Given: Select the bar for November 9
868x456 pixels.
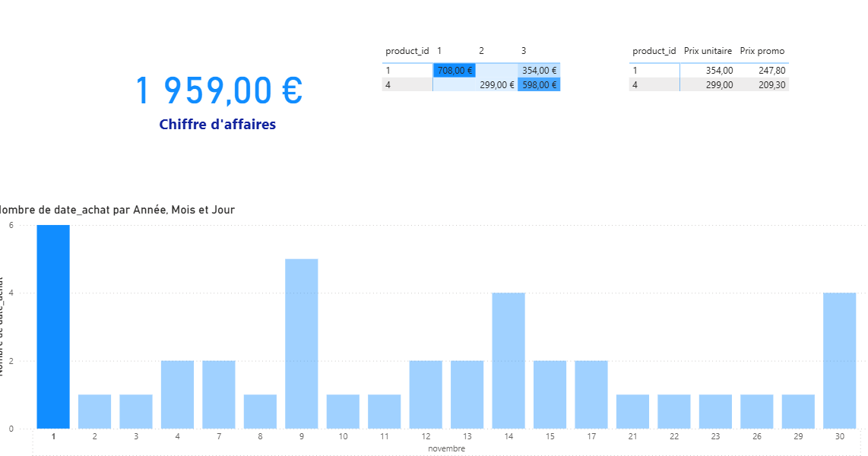Looking at the screenshot, I should (x=302, y=344).
